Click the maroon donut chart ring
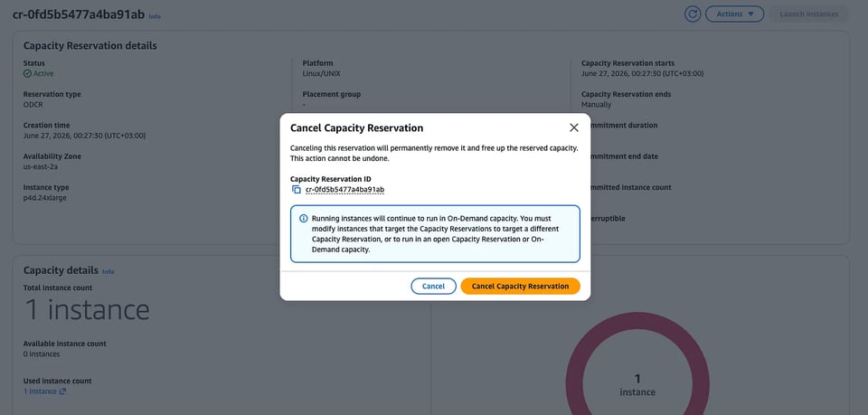 click(573, 383)
